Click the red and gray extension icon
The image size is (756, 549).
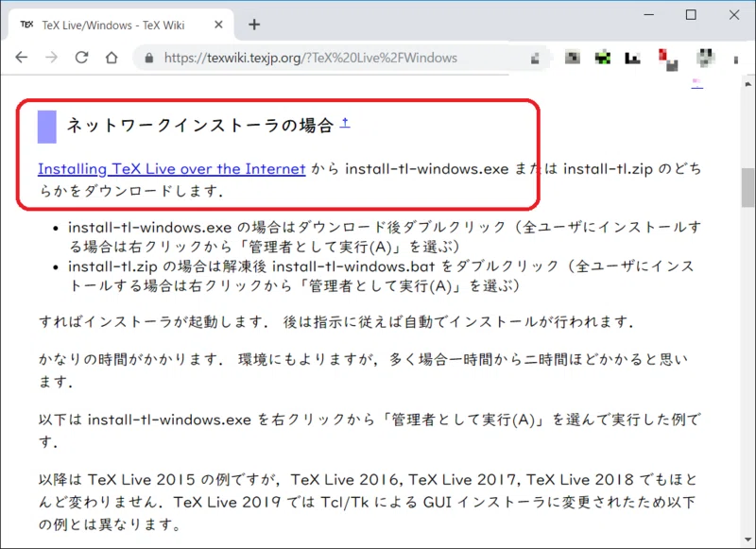[x=668, y=60]
